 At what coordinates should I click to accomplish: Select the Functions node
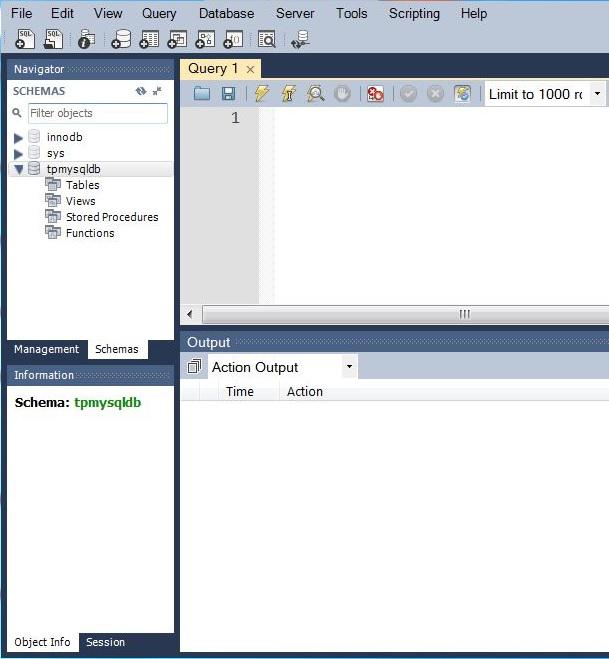90,233
